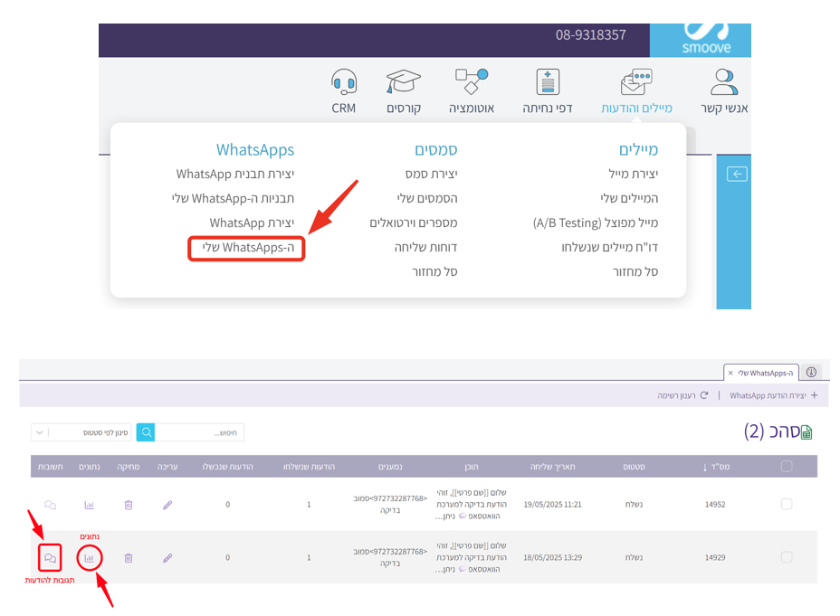This screenshot has height=616, width=840.
Task: Click the Landing pages icon
Action: (x=547, y=84)
